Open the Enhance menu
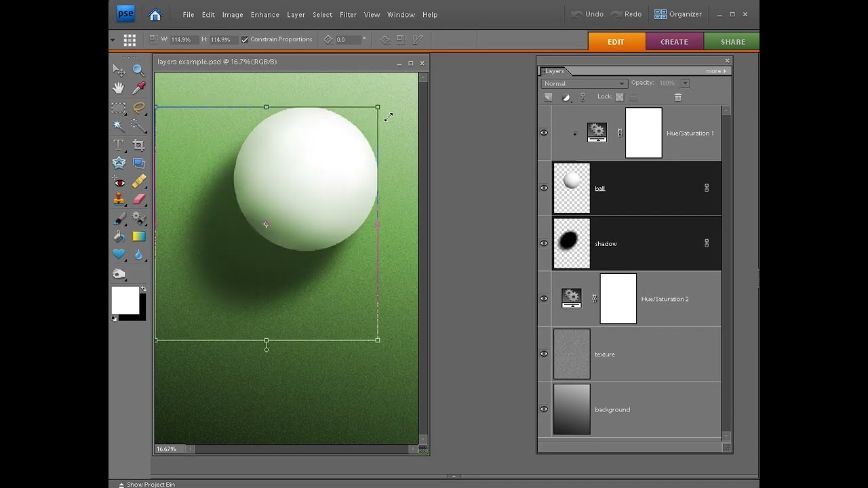 [265, 14]
